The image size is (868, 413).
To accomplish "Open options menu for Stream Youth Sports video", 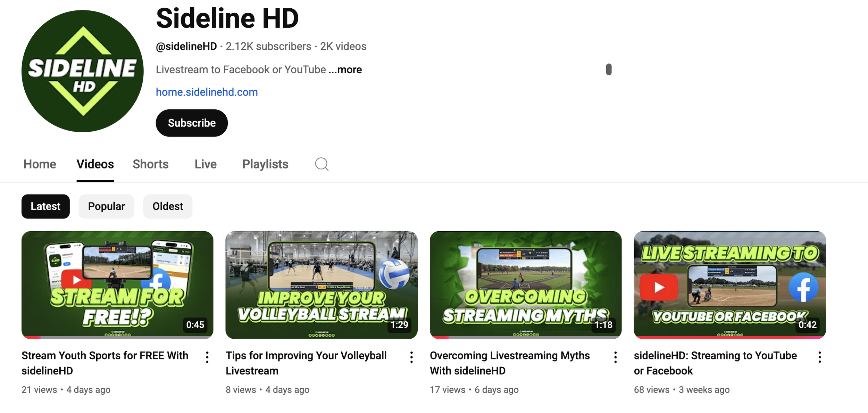I will point(207,357).
